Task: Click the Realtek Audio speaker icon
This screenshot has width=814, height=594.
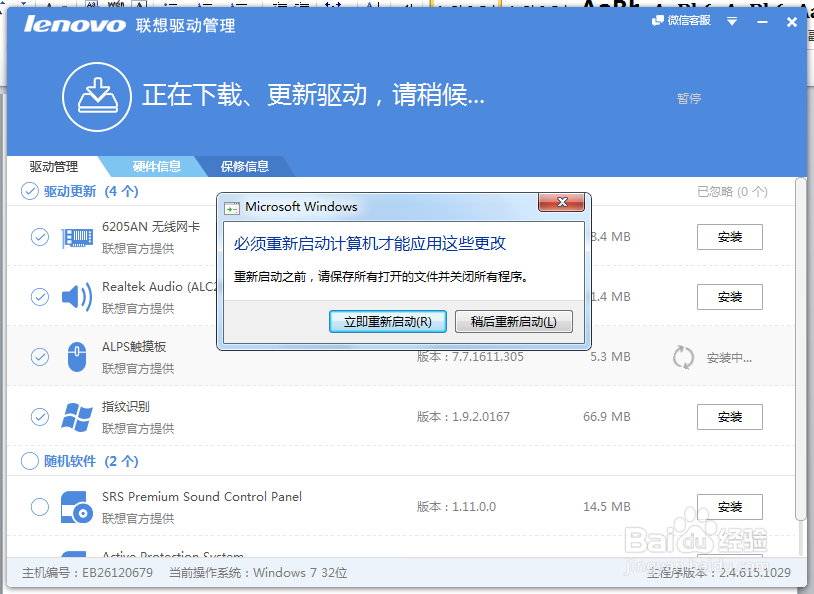Action: coord(77,297)
